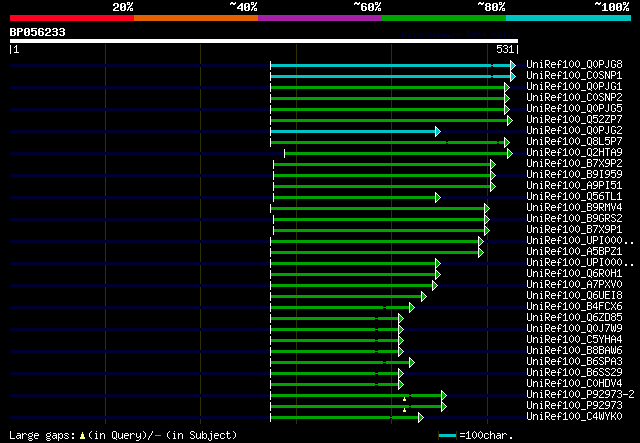Select the UniRef100_B7X9P2 label
Image resolution: width=640 pixels, height=443 pixels.
[574, 164]
